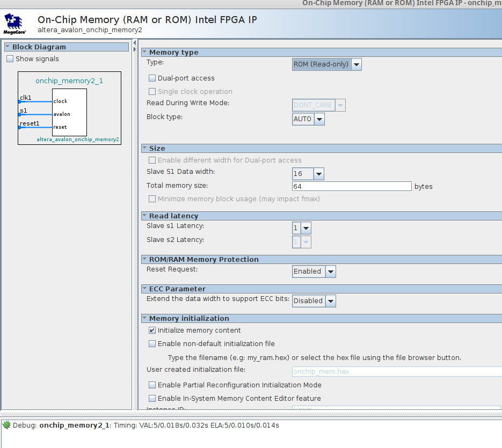Viewport: 502px width, 448px height.
Task: Open the Block type AUTO dropdown
Action: [308, 119]
